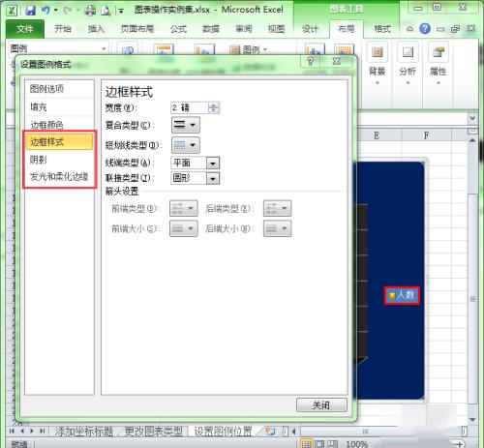
Task: Open the Excel Help question mark icon
Action: pos(425,29)
